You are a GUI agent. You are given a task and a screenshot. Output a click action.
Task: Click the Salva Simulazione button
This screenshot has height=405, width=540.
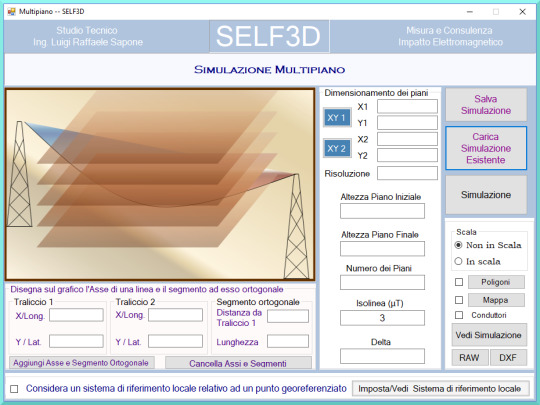[x=486, y=105]
